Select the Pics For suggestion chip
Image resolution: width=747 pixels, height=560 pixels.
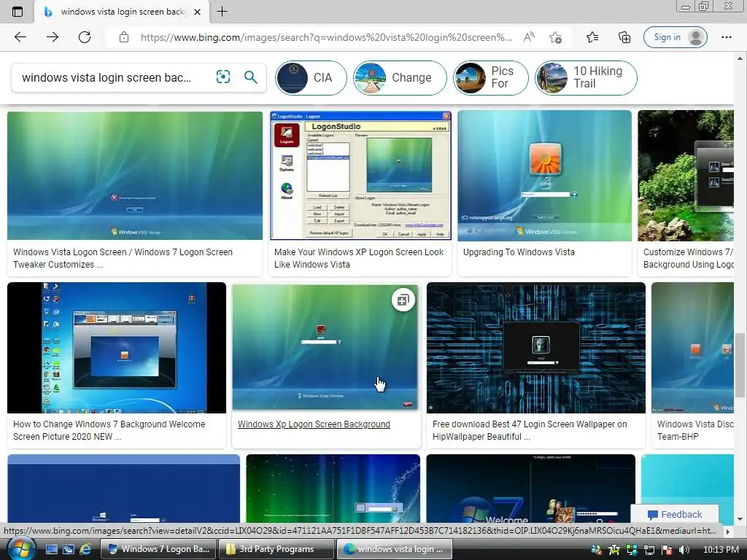tap(490, 77)
